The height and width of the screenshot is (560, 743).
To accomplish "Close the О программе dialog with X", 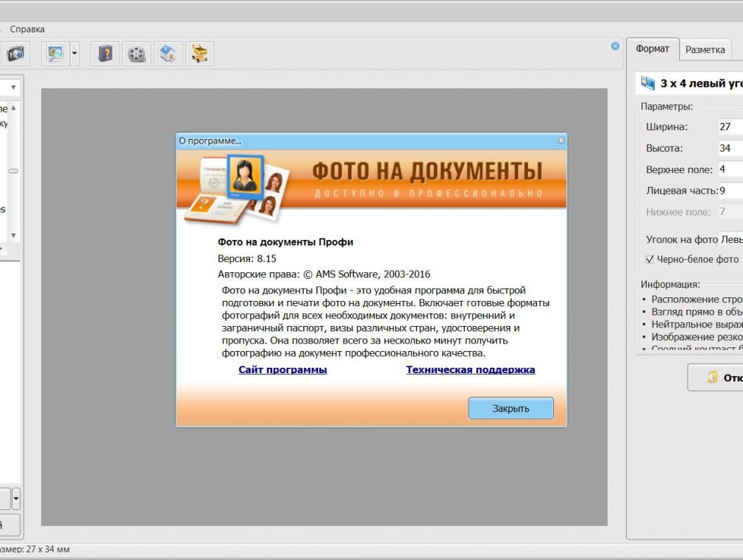I will click(x=561, y=141).
